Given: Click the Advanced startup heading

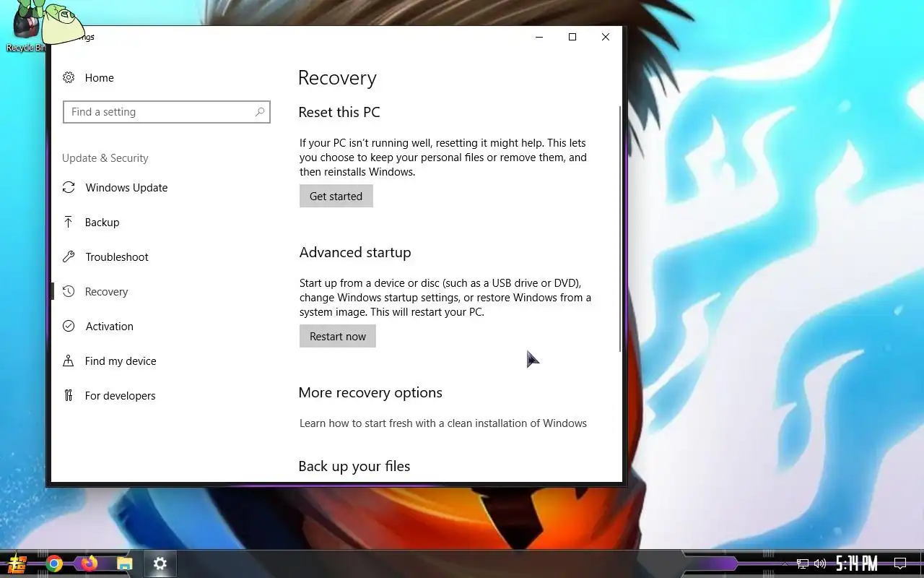Looking at the screenshot, I should [x=355, y=252].
